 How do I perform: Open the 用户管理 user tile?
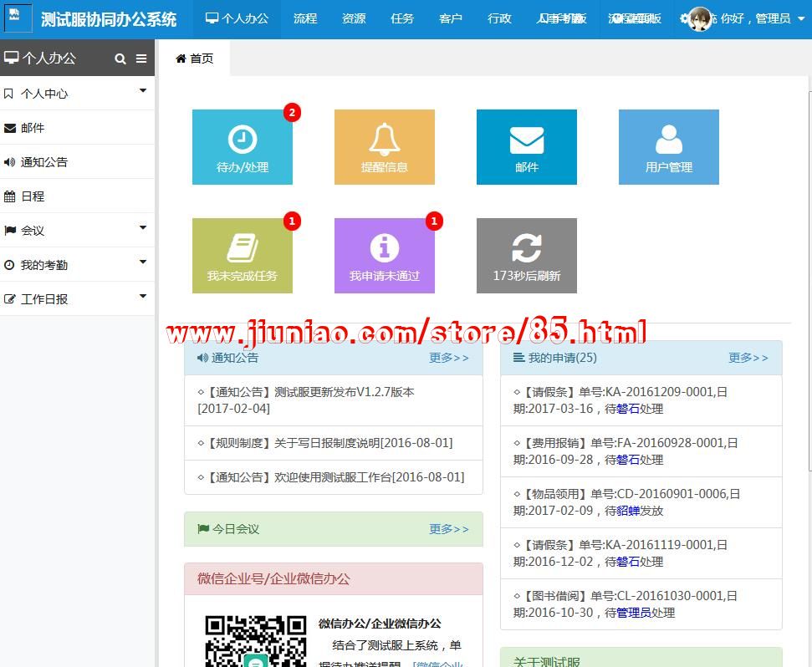[668, 147]
